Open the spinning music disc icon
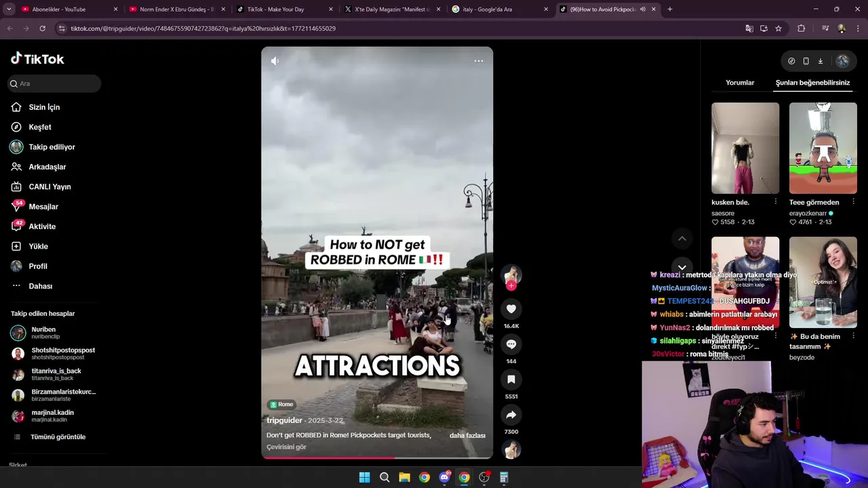868x488 pixels. pos(511,449)
